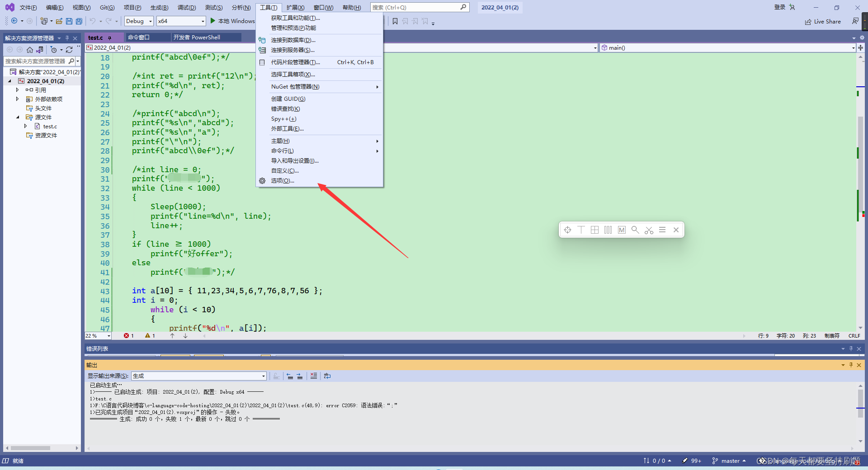Image resolution: width=868 pixels, height=470 pixels.
Task: Open the 文件(F) menu
Action: [28, 8]
